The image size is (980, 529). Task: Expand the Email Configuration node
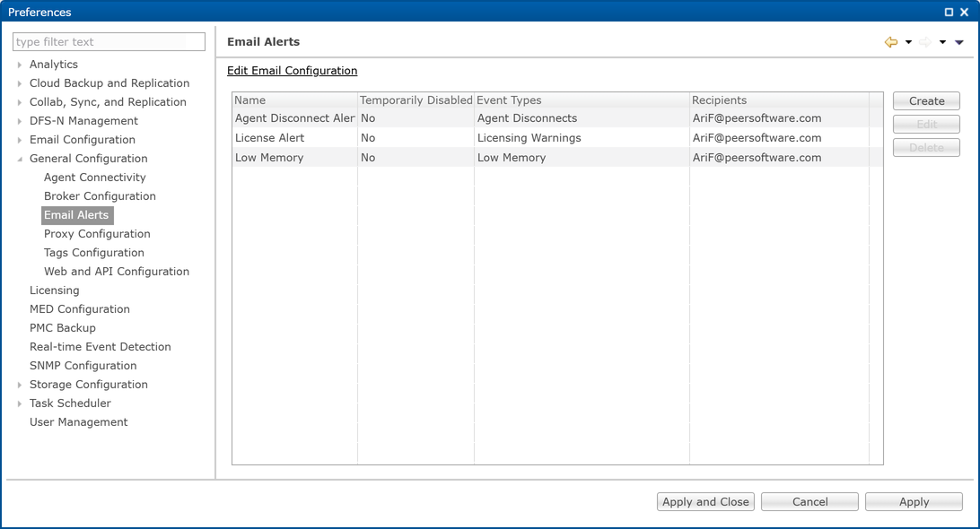click(20, 140)
